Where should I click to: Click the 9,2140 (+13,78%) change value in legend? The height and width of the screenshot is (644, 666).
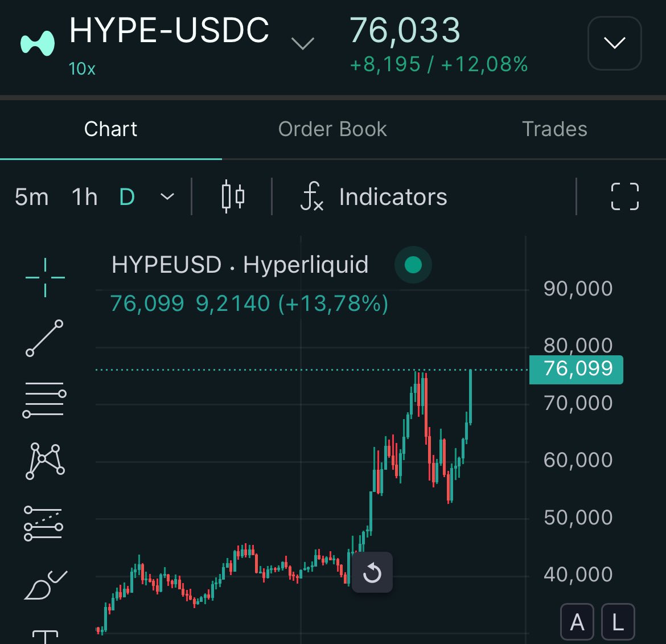pyautogui.click(x=292, y=303)
